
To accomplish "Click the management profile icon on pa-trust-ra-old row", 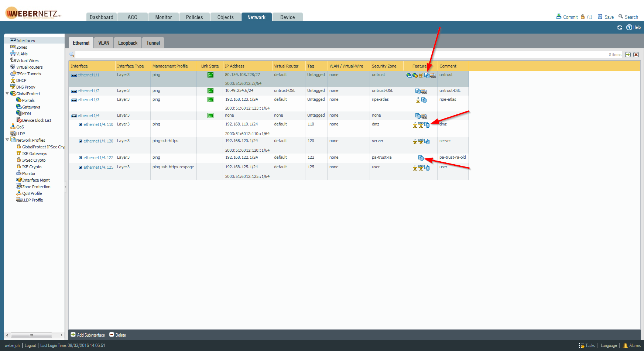I will pos(421,158).
